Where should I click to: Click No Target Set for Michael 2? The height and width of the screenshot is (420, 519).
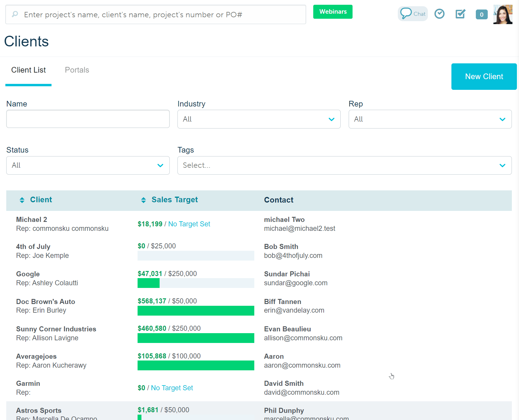(x=189, y=224)
